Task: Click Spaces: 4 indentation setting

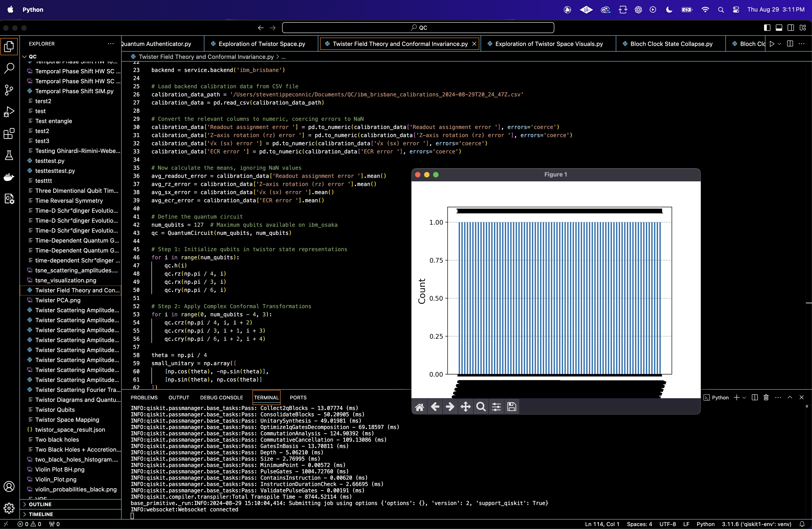Action: point(639,524)
